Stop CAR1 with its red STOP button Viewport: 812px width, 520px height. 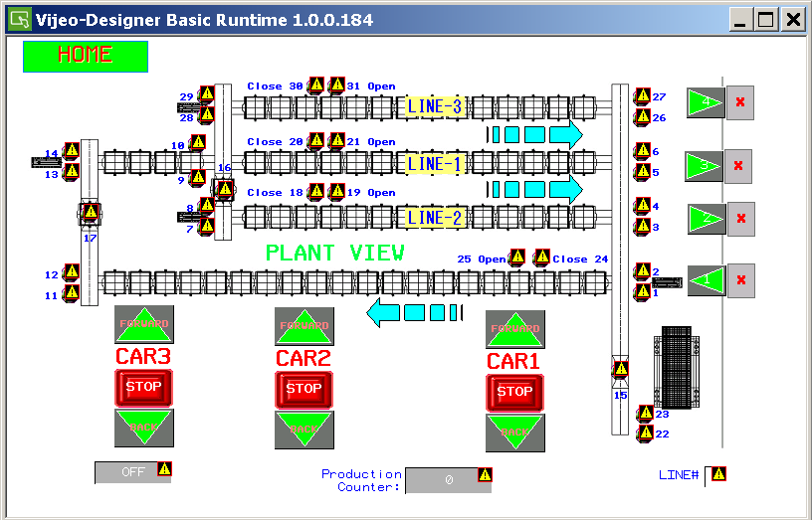[514, 393]
